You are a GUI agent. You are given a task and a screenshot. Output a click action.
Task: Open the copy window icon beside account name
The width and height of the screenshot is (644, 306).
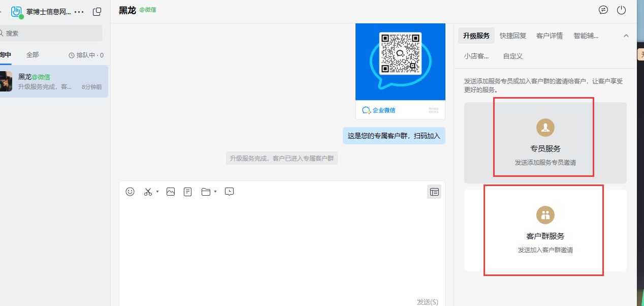(x=97, y=11)
